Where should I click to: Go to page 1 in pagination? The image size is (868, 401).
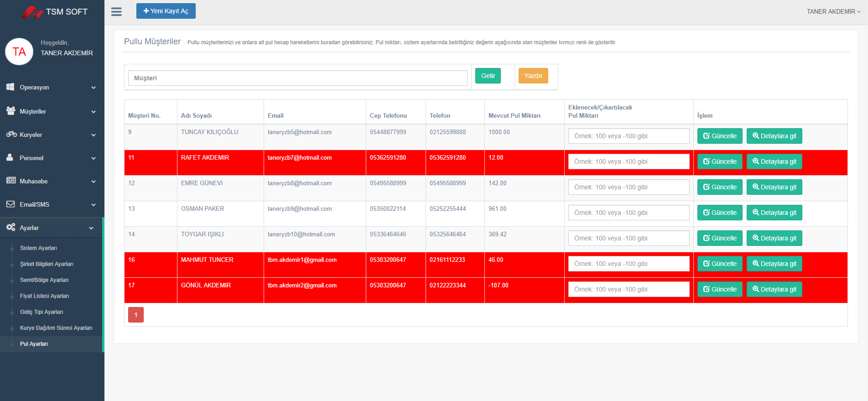[135, 315]
